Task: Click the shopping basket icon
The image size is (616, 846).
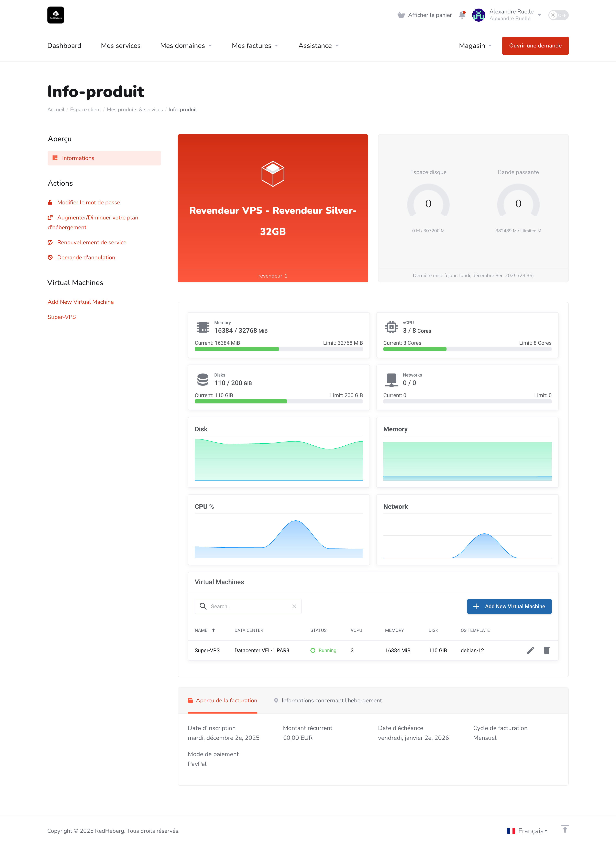Action: tap(401, 15)
